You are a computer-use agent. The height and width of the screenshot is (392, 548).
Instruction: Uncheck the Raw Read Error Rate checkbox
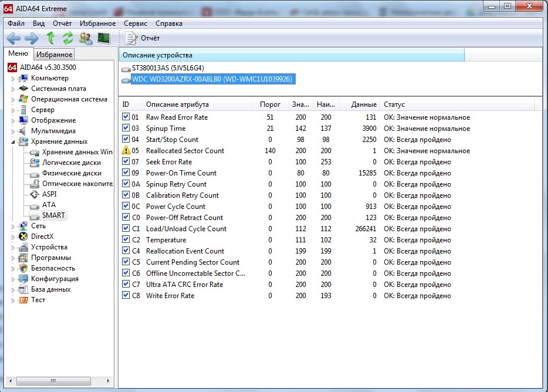pos(126,117)
